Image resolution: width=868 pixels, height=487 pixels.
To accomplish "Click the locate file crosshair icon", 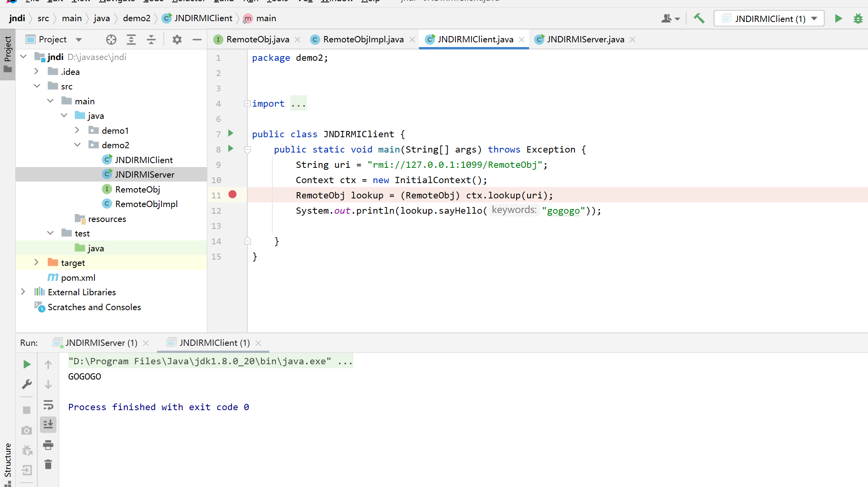I will coord(111,39).
